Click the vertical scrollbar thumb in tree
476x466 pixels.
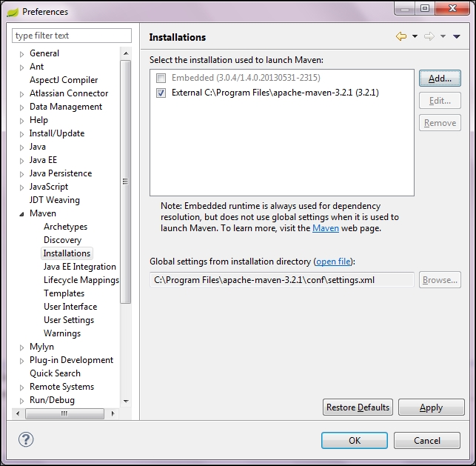[x=126, y=182]
